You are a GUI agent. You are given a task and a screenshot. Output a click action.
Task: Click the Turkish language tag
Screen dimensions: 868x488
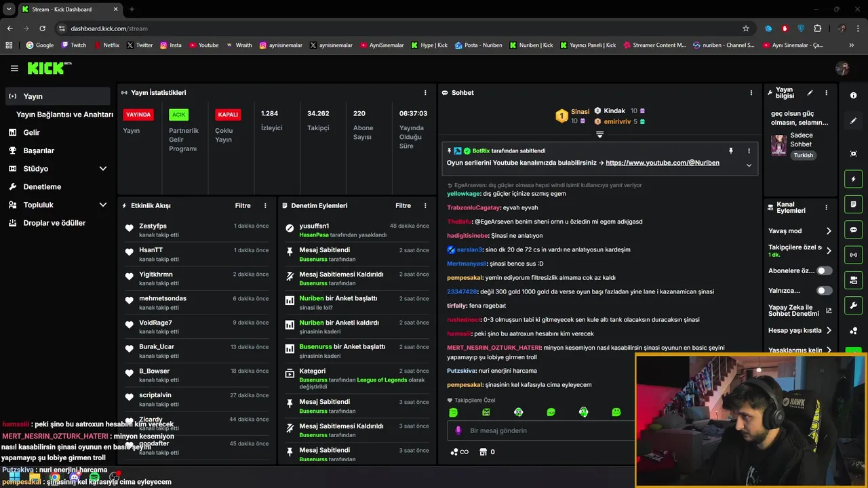click(804, 155)
